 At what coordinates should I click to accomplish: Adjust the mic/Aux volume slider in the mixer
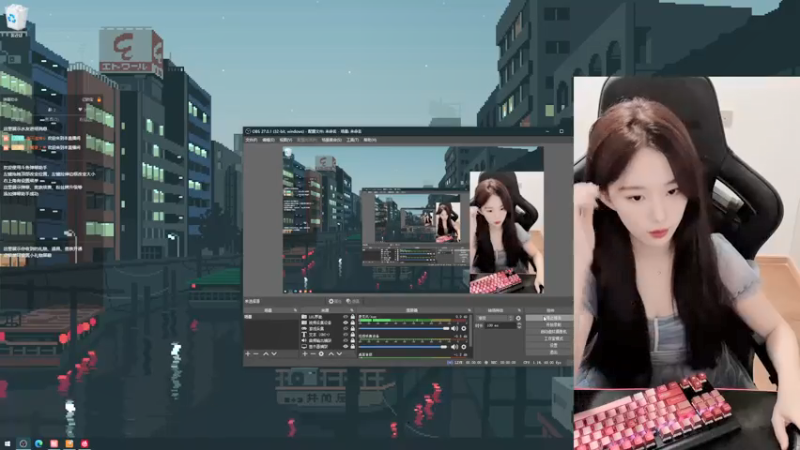point(404,329)
